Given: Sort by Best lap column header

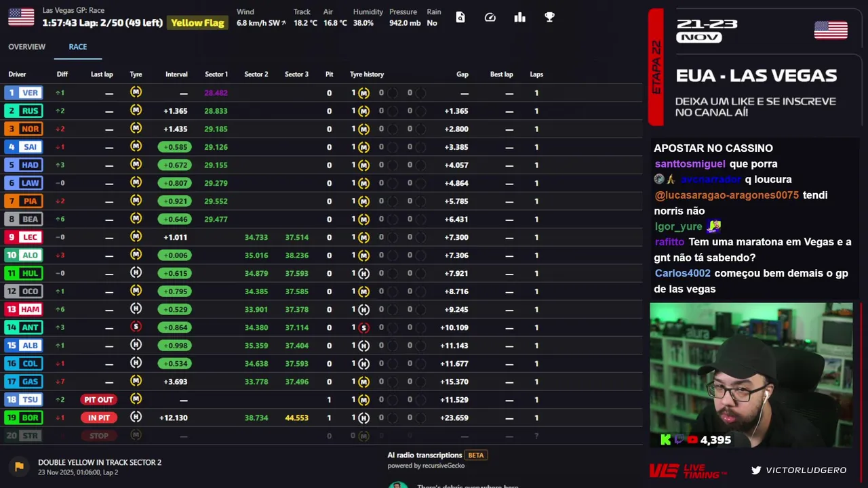Looking at the screenshot, I should pyautogui.click(x=502, y=75).
